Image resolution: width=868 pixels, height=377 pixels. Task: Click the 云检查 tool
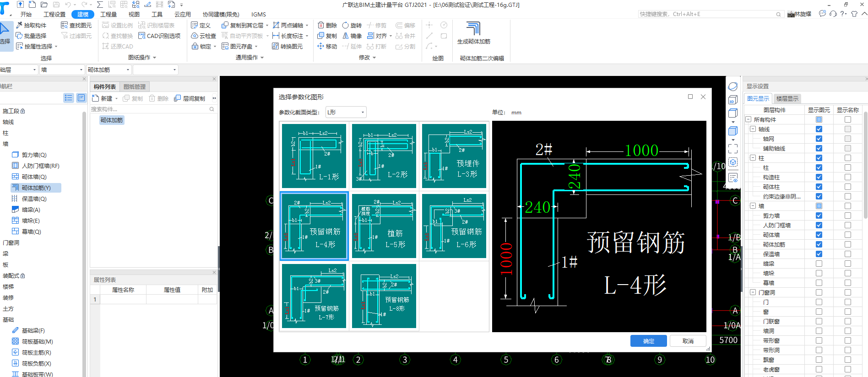pos(203,36)
